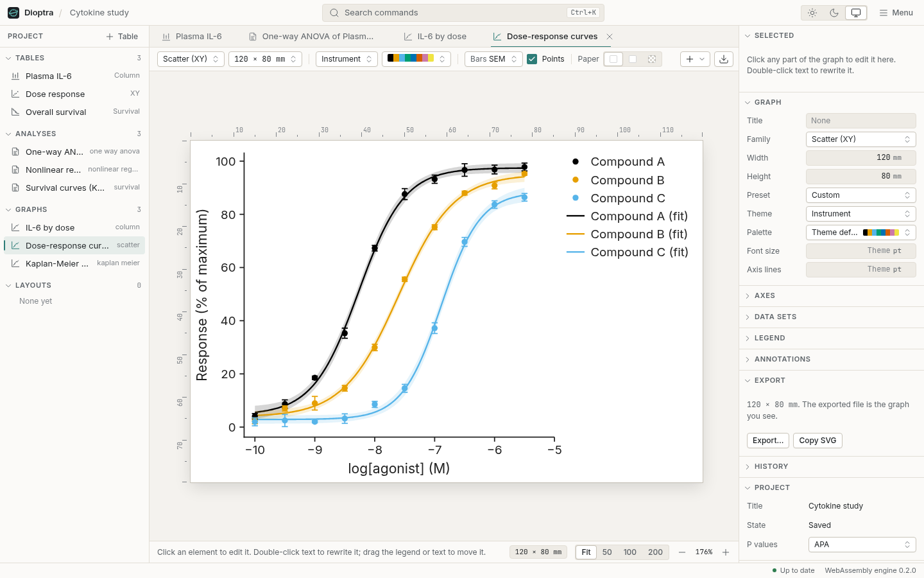Click the plus add icon in graph toolbar
The height and width of the screenshot is (578, 924).
tap(690, 59)
